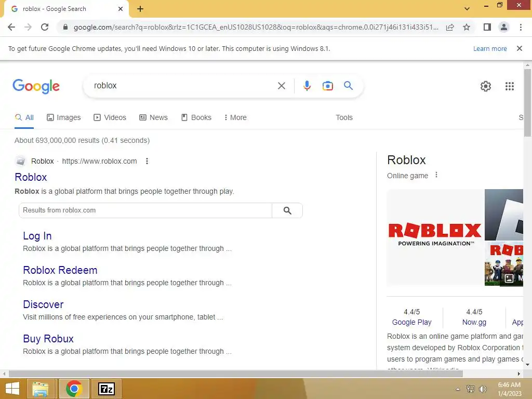Click vertical scrollbar down arrow
This screenshot has width=532, height=399.
pos(527,365)
